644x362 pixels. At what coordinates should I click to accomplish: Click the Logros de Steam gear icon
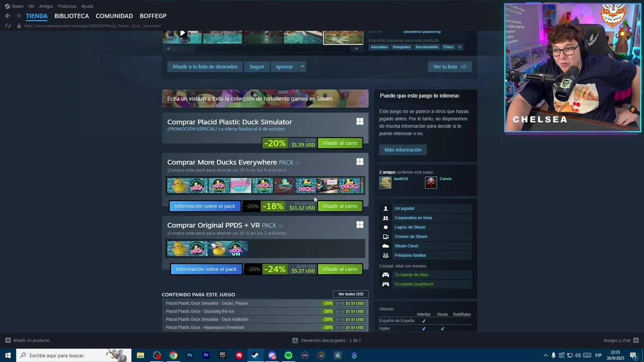[385, 227]
